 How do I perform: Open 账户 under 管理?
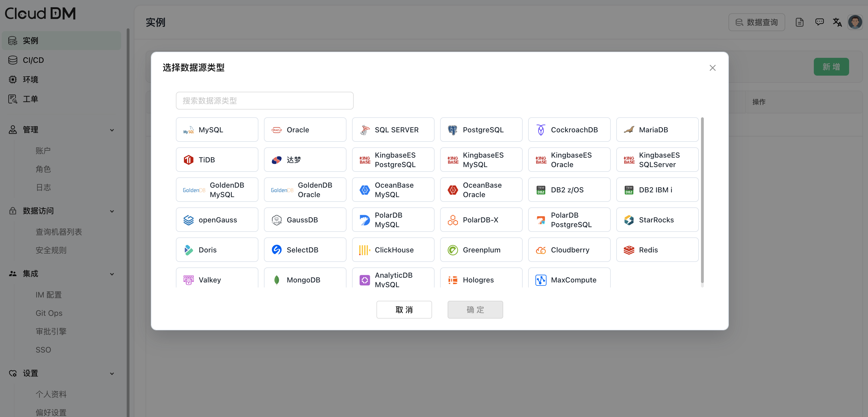pos(43,151)
